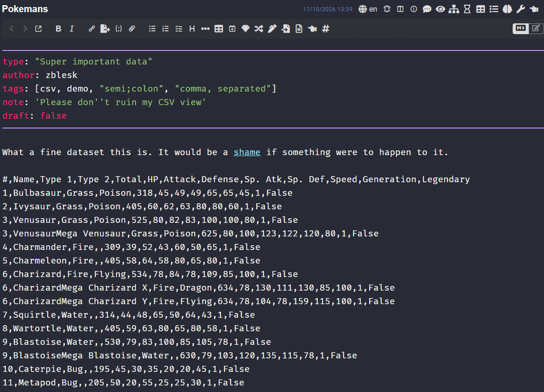Click the pointing hand icon in header
Screen dimensions: 544x392
pyautogui.click(x=534, y=9)
